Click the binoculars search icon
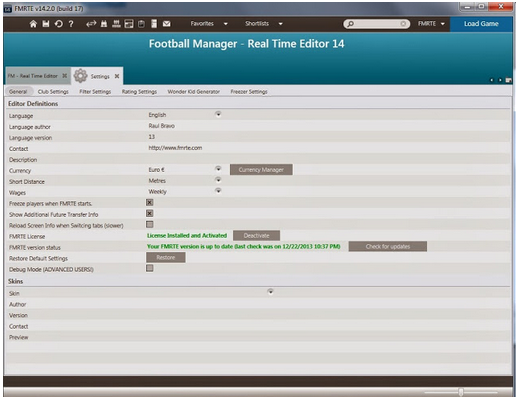 pos(104,24)
